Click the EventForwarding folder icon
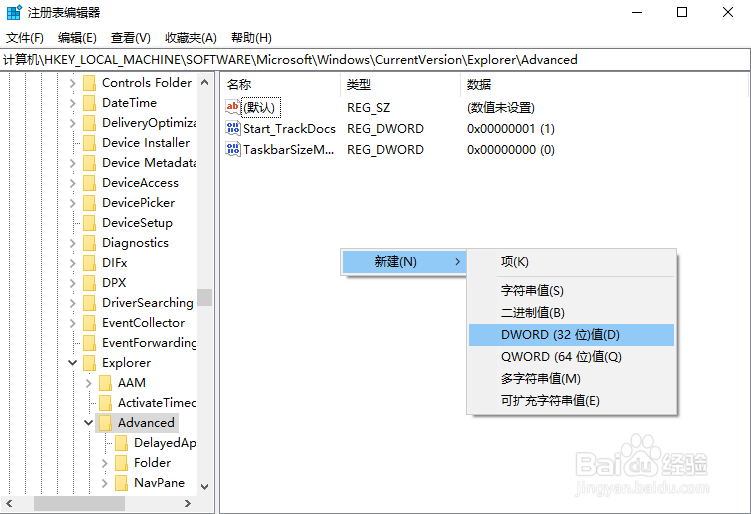 coord(90,343)
